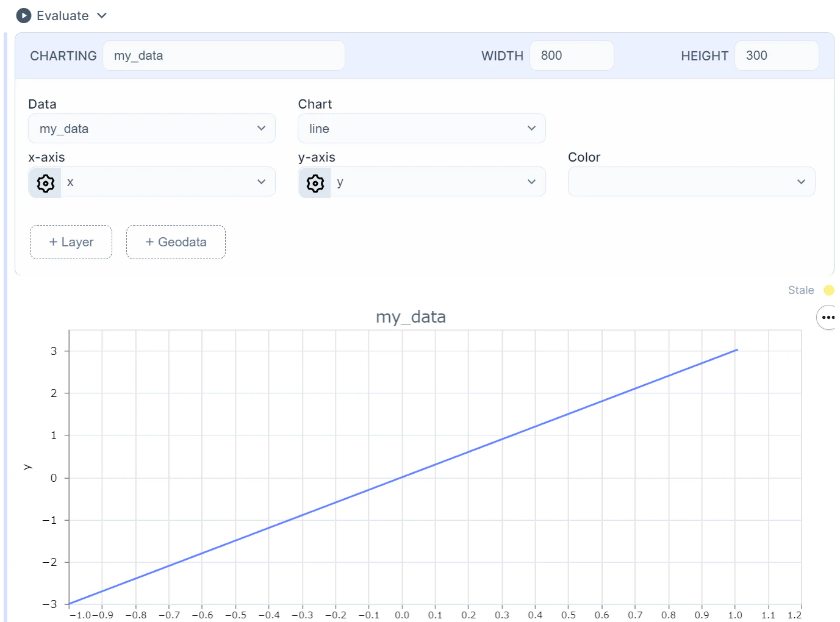Viewport: 840px width, 622px height.
Task: Open the x-axis column dropdown
Action: pyautogui.click(x=168, y=182)
